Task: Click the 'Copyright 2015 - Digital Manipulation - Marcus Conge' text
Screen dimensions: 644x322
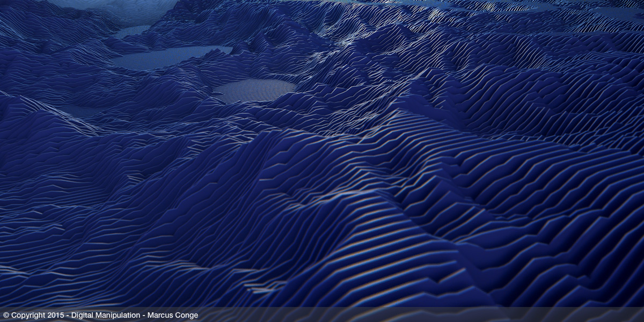Action: (100, 316)
